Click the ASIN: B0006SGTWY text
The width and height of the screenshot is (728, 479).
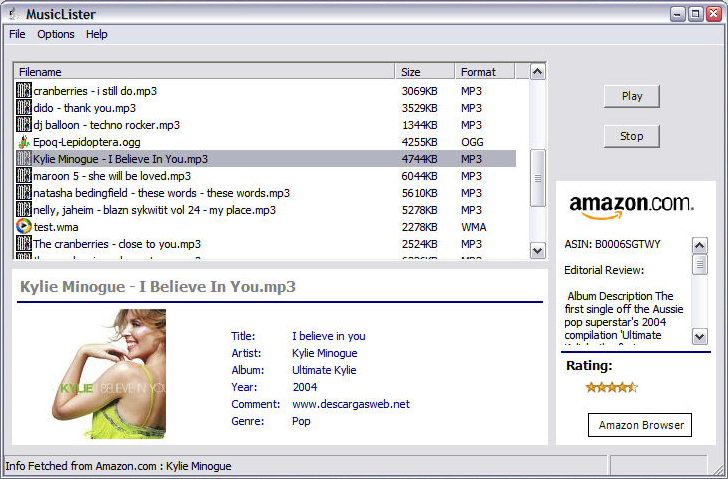coord(612,244)
